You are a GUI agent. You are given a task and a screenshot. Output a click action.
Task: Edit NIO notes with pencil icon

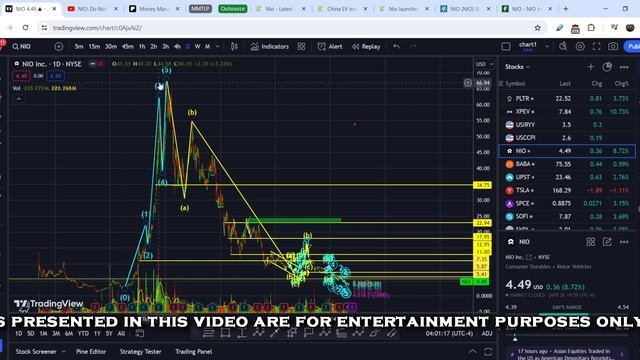coord(607,242)
